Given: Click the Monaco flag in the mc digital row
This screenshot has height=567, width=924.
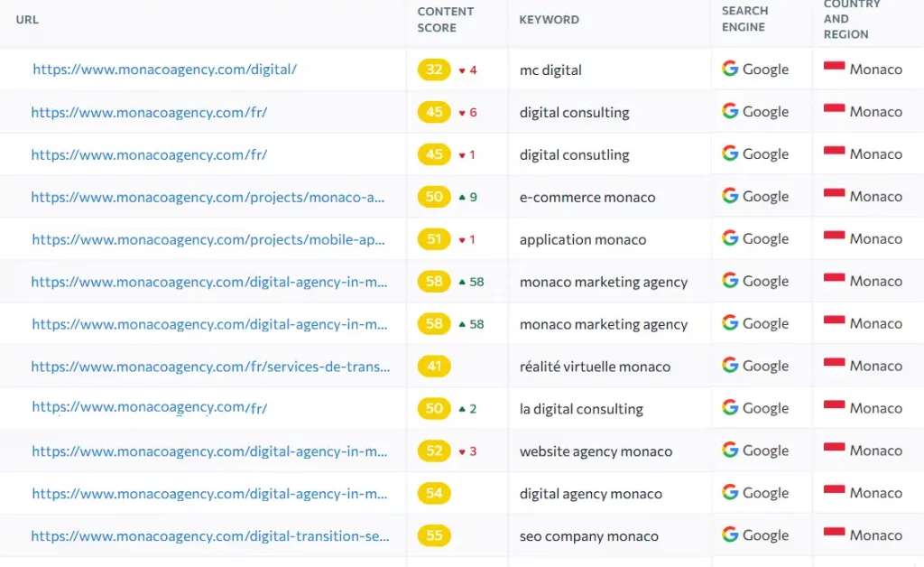Looking at the screenshot, I should tap(834, 67).
